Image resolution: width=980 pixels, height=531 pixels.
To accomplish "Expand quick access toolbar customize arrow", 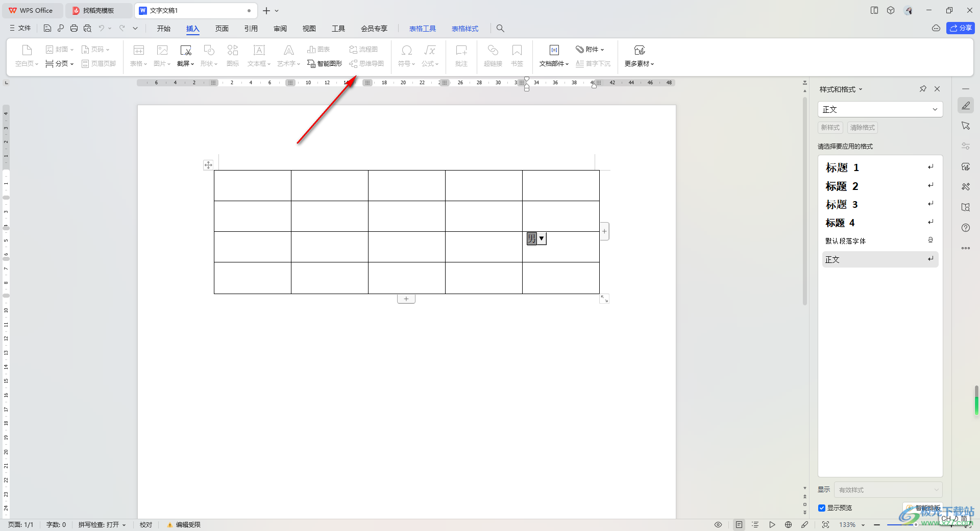I will (x=135, y=29).
